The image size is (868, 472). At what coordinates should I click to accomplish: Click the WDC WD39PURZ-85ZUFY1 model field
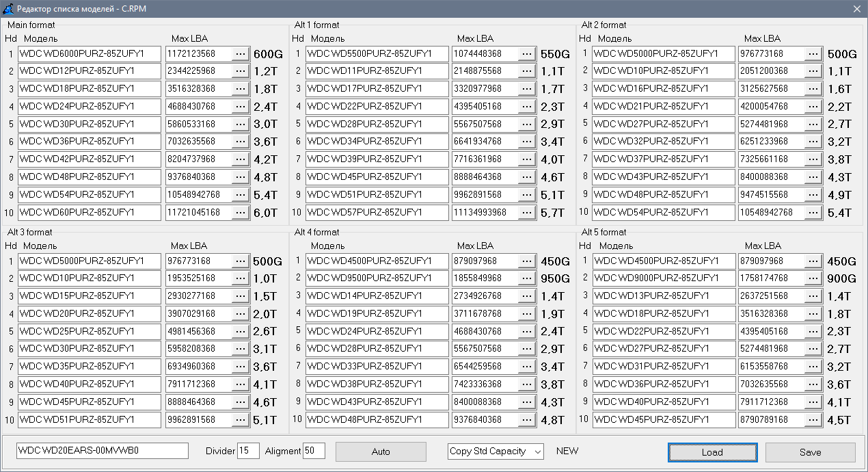tap(377, 159)
